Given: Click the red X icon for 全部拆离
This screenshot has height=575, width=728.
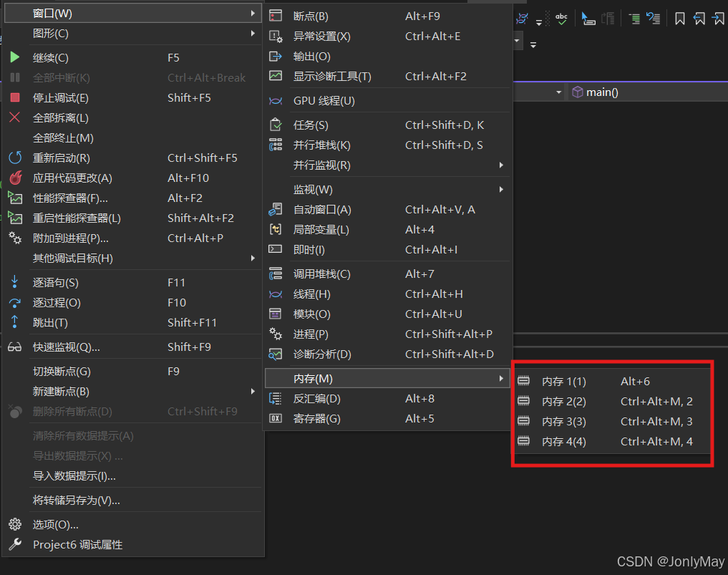Looking at the screenshot, I should coord(15,117).
